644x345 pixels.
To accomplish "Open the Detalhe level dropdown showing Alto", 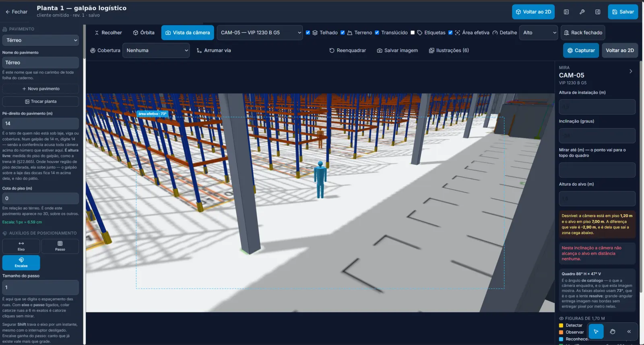I will (x=539, y=33).
